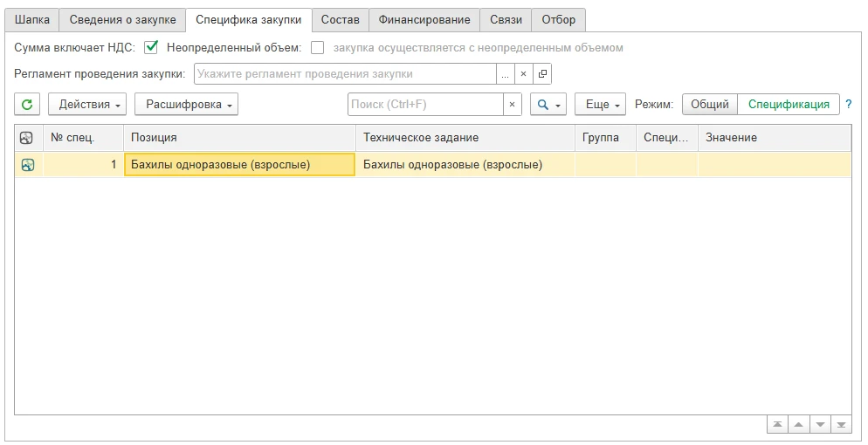
Task: Click the № спец. cell with value 1
Action: tap(83, 165)
